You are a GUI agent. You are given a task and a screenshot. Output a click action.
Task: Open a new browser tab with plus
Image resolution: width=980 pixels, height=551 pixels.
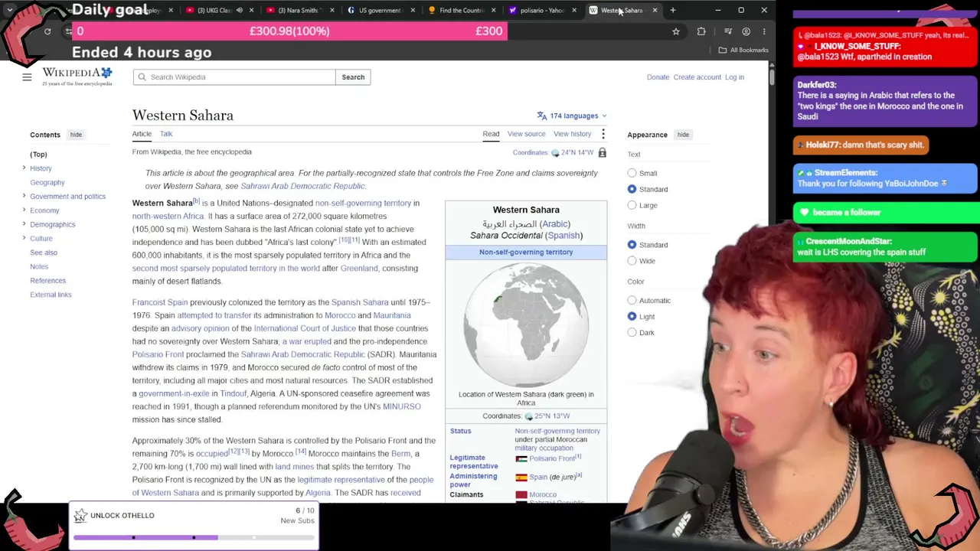673,10
